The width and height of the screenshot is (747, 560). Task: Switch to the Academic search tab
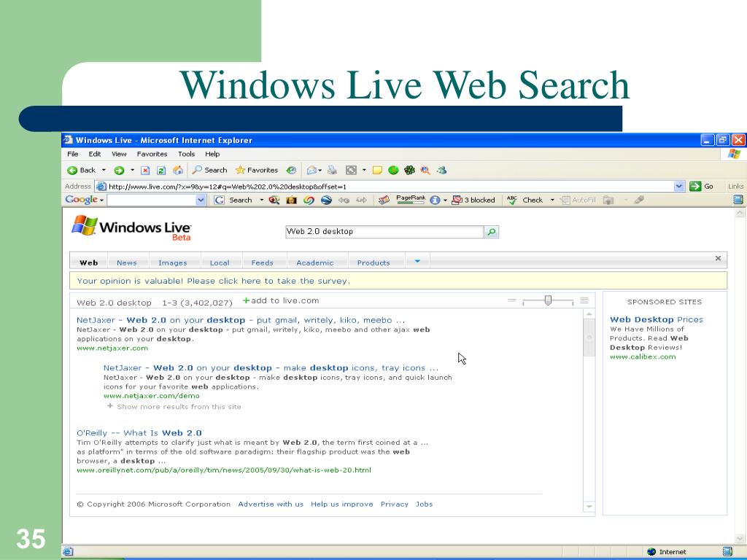tap(315, 262)
